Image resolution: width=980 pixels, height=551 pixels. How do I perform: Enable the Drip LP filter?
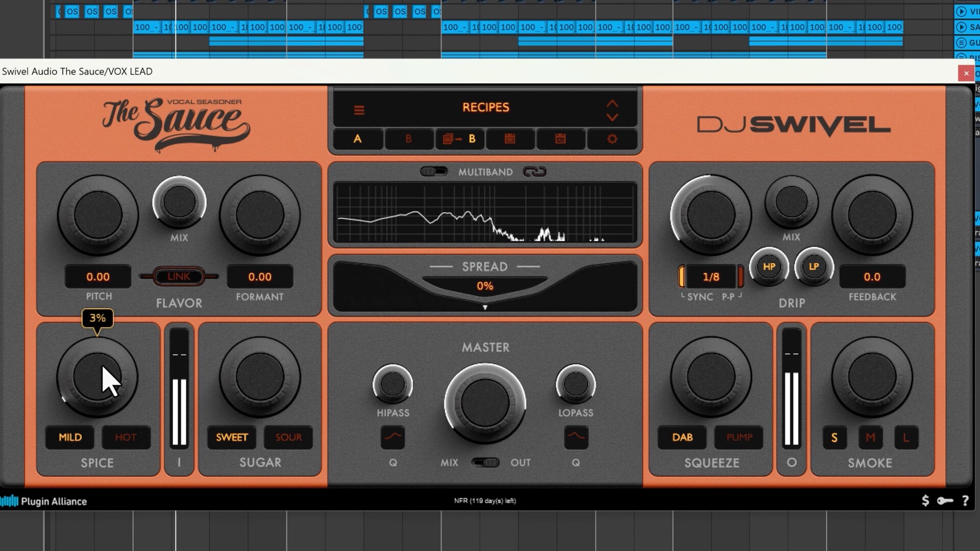(x=814, y=267)
